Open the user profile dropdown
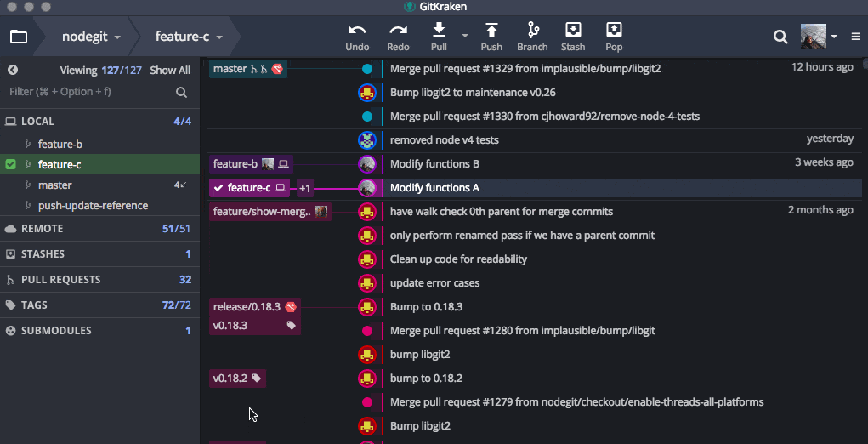This screenshot has width=868, height=444. [x=834, y=37]
